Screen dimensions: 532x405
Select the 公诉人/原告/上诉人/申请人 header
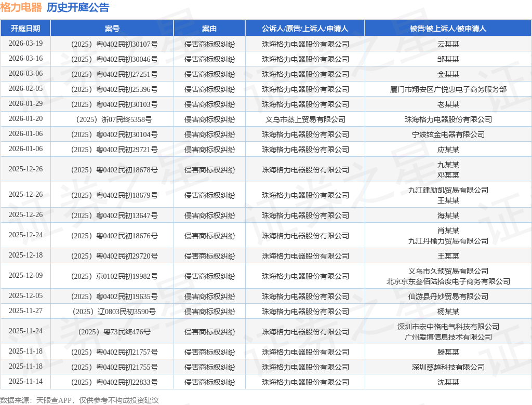(305, 29)
